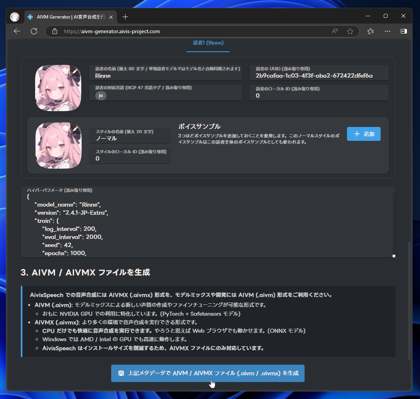
Task: Click the site lock icon in address bar
Action: [x=55, y=31]
